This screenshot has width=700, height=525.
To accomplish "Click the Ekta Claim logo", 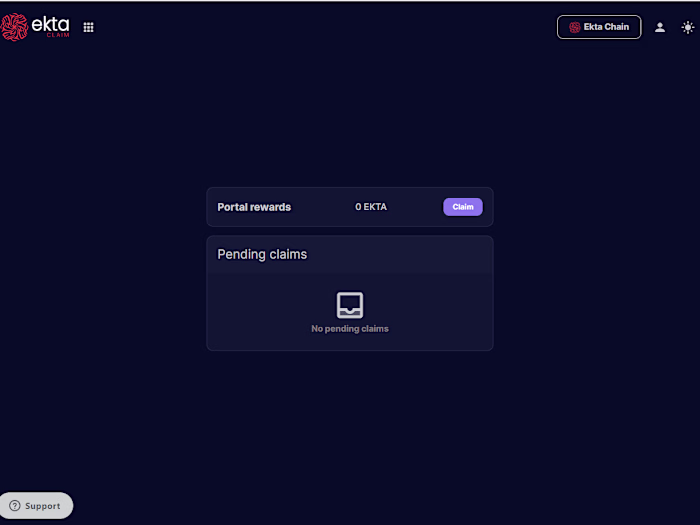I will coord(35,27).
